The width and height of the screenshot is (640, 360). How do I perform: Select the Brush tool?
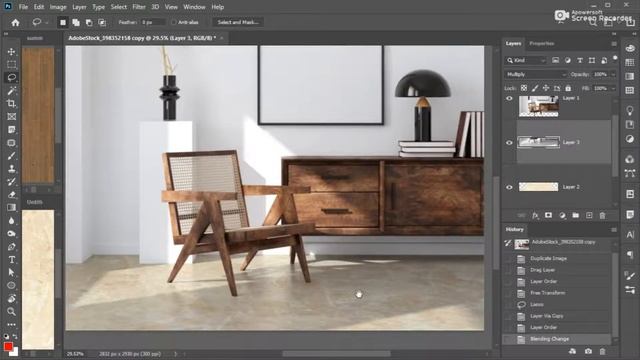point(11,156)
